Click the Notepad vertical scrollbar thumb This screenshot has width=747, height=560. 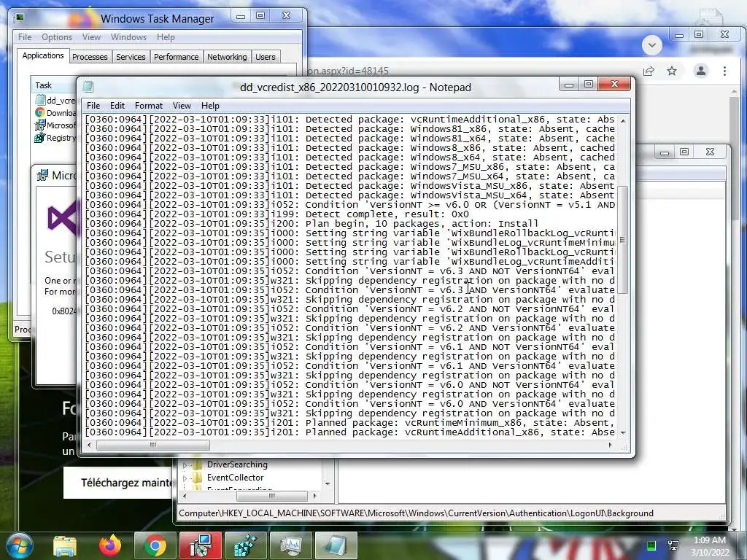(623, 239)
